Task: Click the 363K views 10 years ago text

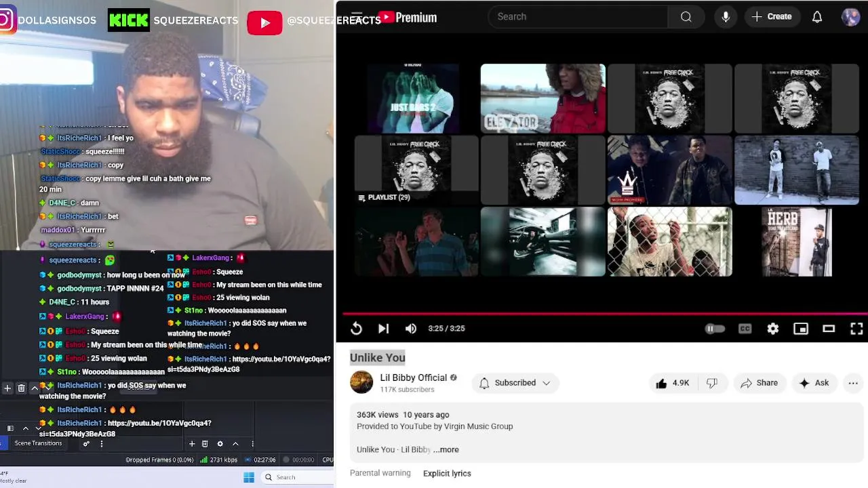Action: (x=403, y=415)
